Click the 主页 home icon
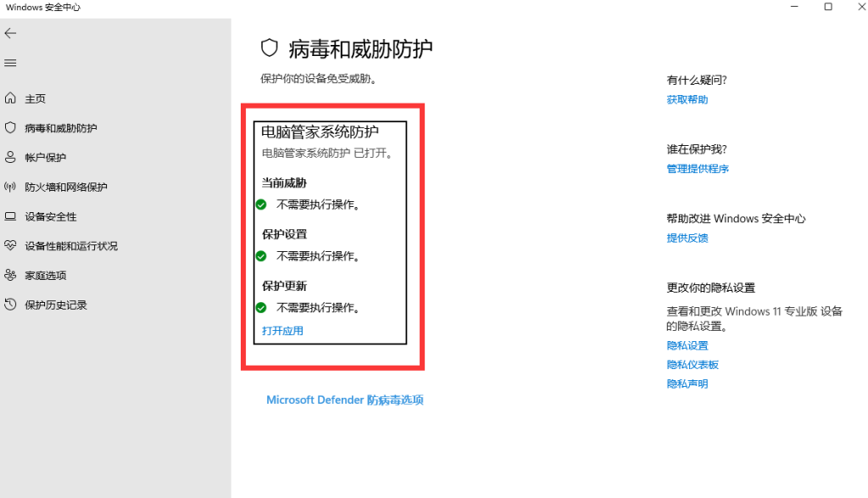868x498 pixels. pyautogui.click(x=10, y=98)
